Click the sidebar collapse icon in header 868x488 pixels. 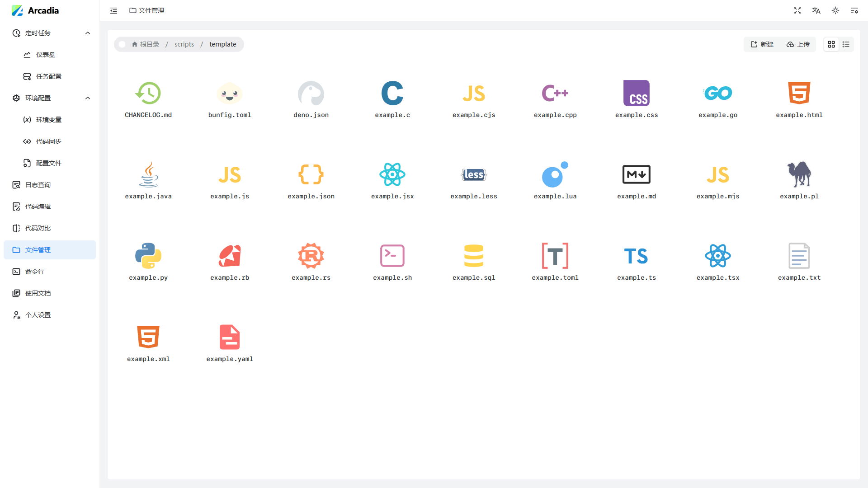(x=113, y=10)
